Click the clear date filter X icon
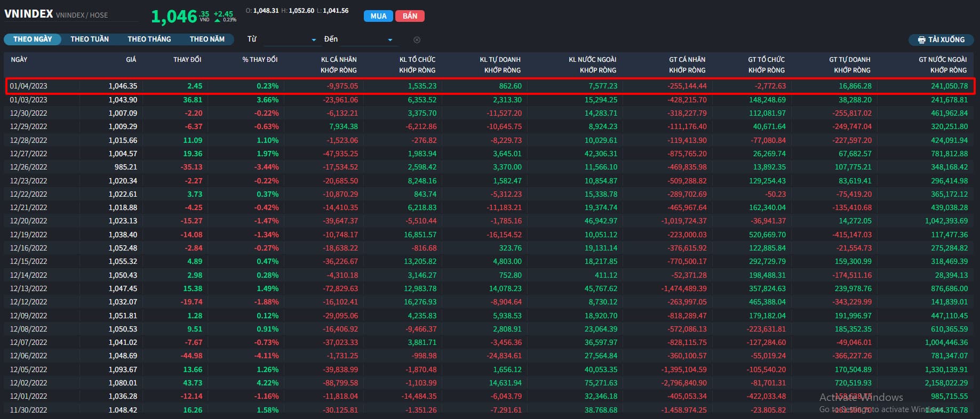 click(x=417, y=39)
